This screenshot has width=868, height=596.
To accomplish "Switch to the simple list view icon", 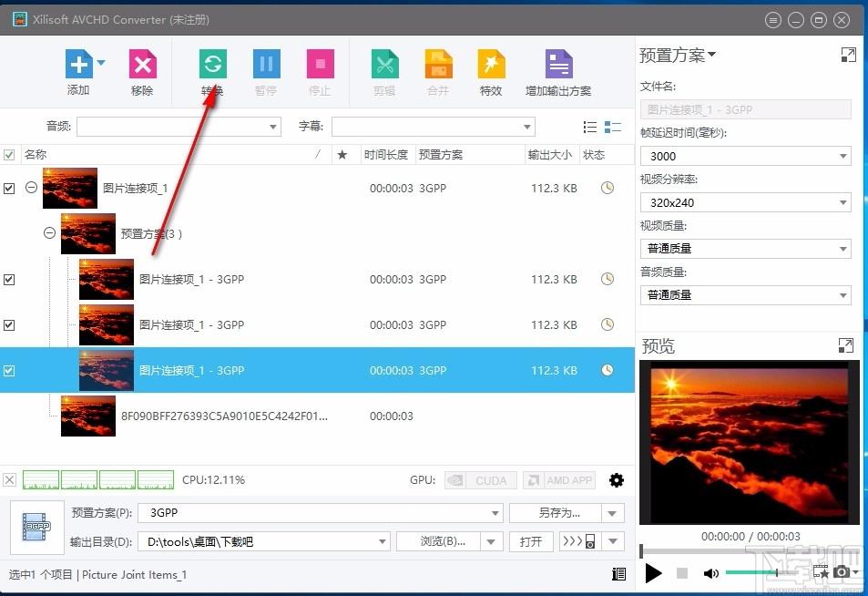I will [590, 128].
